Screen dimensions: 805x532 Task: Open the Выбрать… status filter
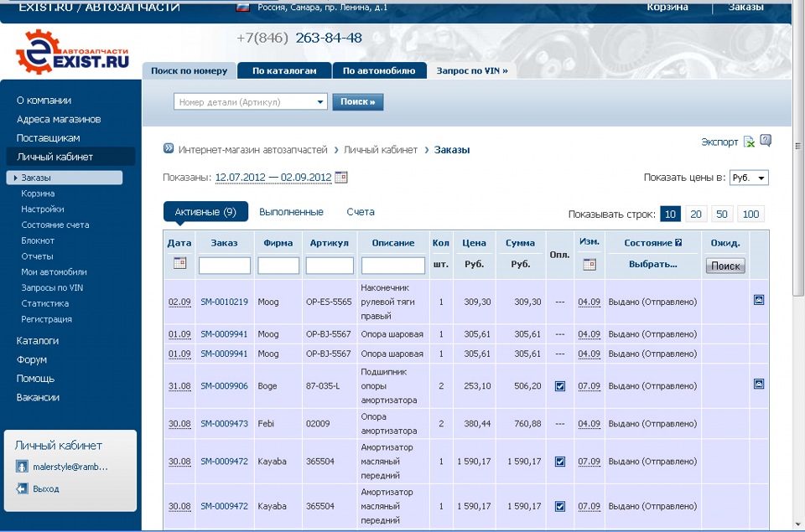pyautogui.click(x=652, y=264)
